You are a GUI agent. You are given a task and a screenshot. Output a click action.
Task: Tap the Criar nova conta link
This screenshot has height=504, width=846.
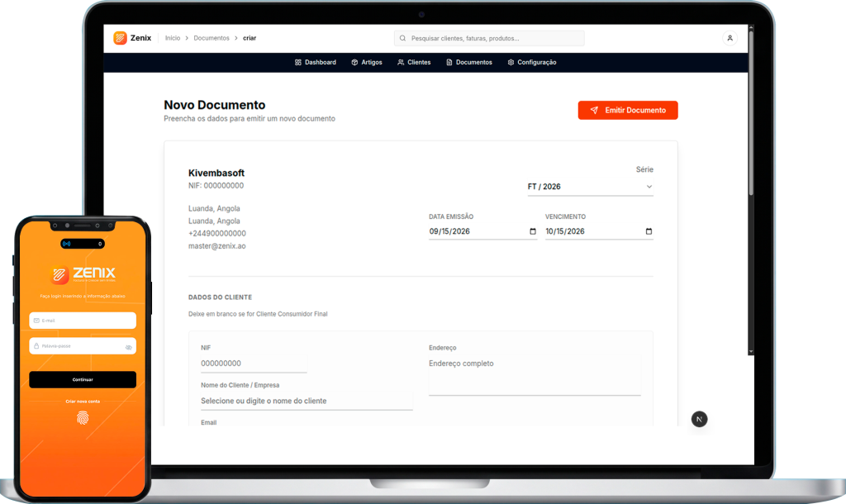click(83, 402)
